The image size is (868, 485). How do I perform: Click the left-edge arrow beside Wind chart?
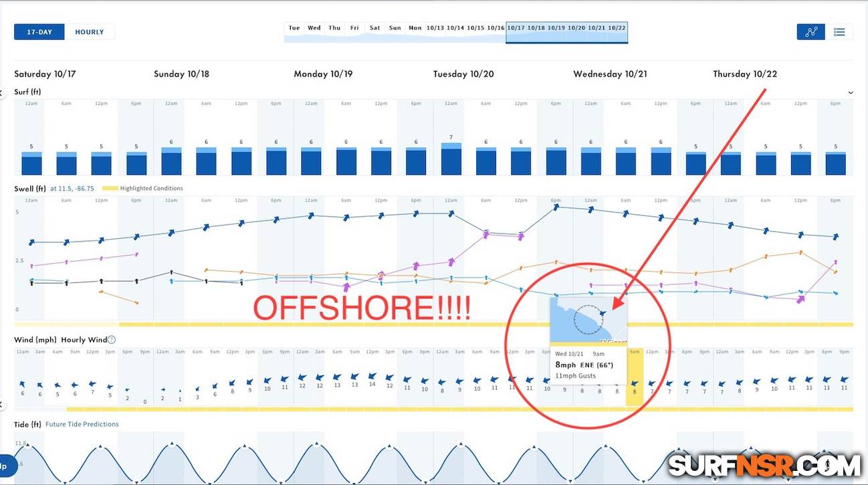pos(2,405)
